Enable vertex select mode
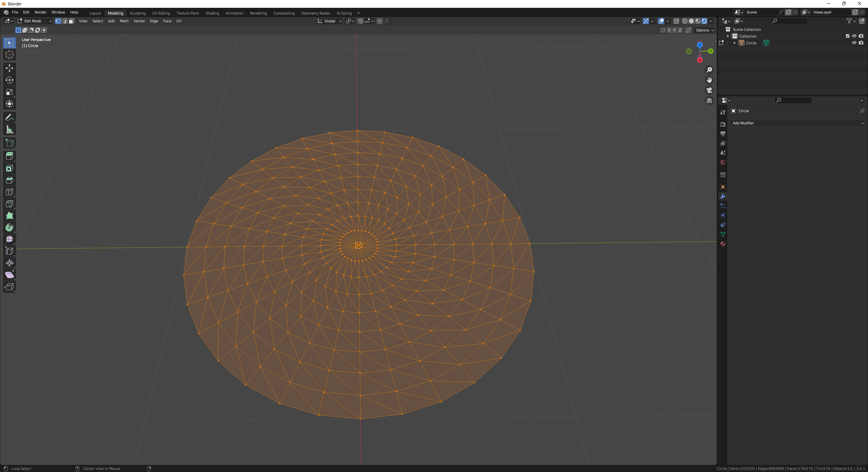The width and height of the screenshot is (868, 472). 58,21
